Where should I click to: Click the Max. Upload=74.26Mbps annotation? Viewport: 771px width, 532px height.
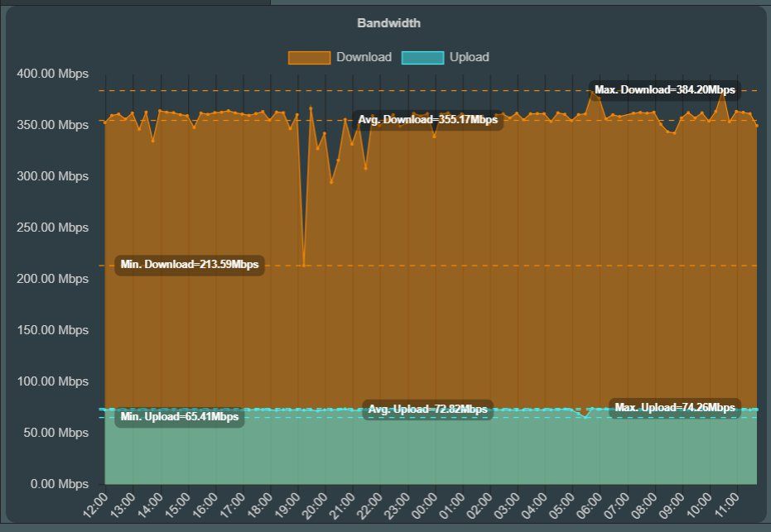point(674,408)
